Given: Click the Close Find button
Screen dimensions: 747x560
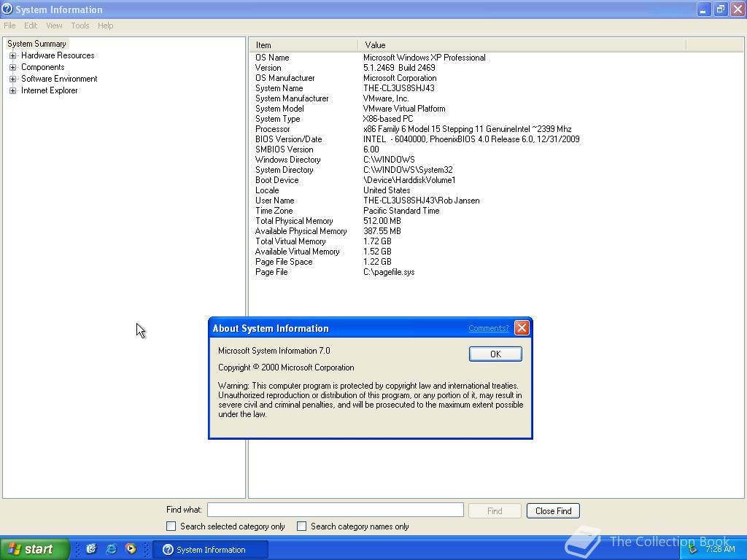Looking at the screenshot, I should pyautogui.click(x=553, y=511).
